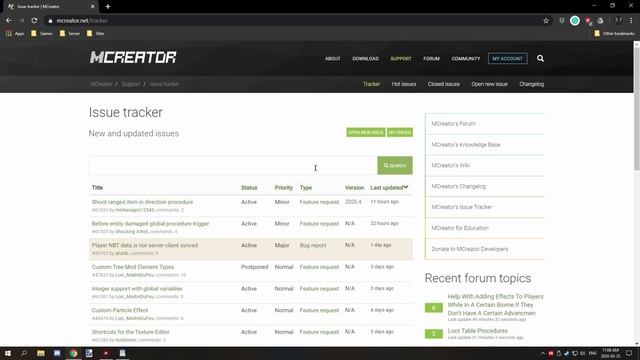This screenshot has width=640, height=360.
Task: Open issue Shoot ranged item in direction procedure
Action: (x=142, y=202)
